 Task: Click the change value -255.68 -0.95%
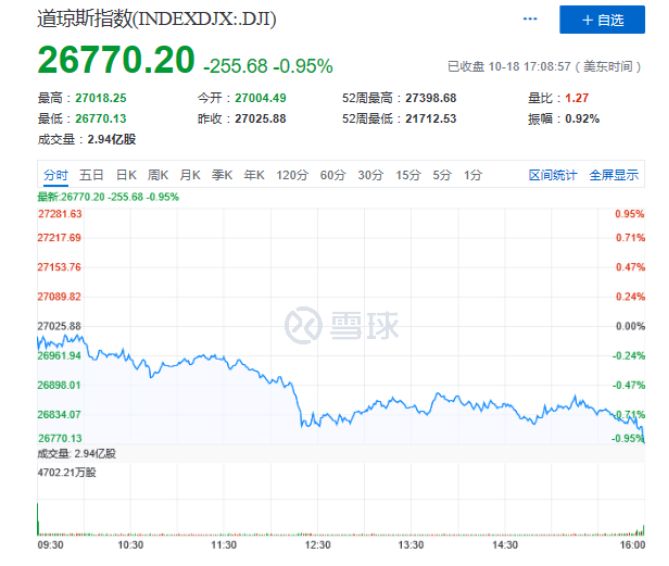pos(268,66)
